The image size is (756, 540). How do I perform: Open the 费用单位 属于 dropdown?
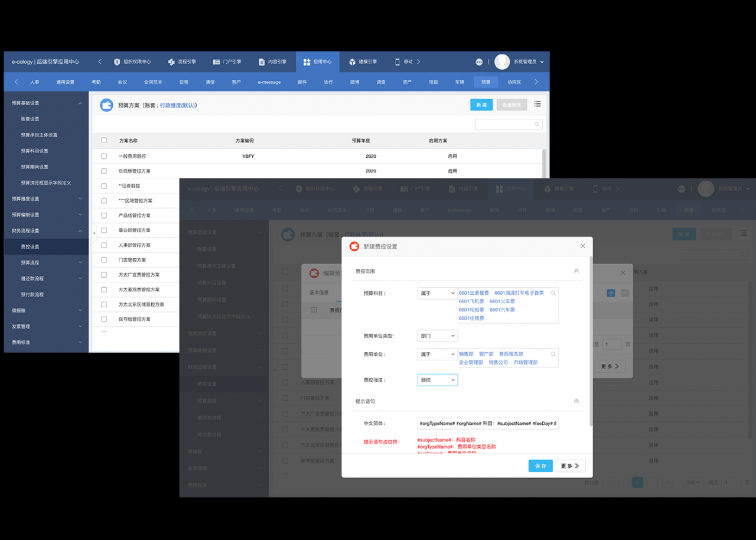pos(437,354)
